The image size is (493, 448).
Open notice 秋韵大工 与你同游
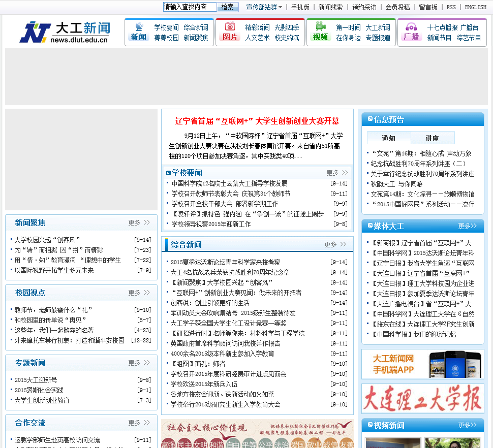click(397, 184)
